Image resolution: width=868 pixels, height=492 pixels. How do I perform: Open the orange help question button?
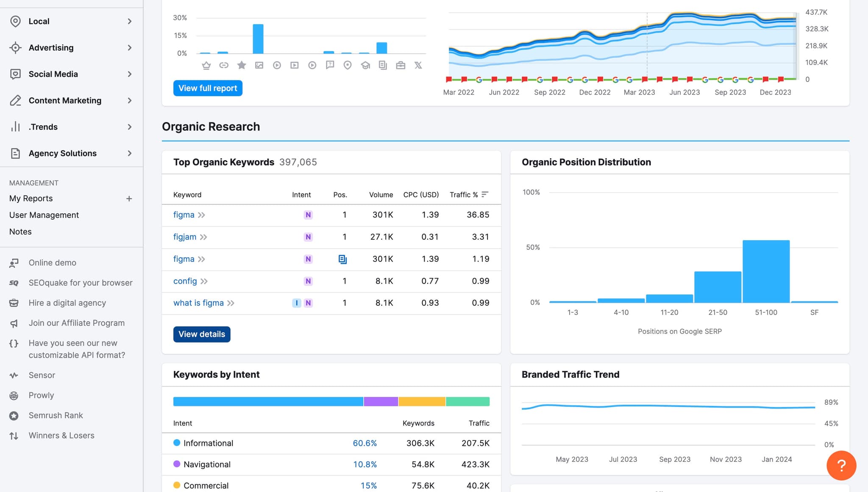[x=841, y=465]
